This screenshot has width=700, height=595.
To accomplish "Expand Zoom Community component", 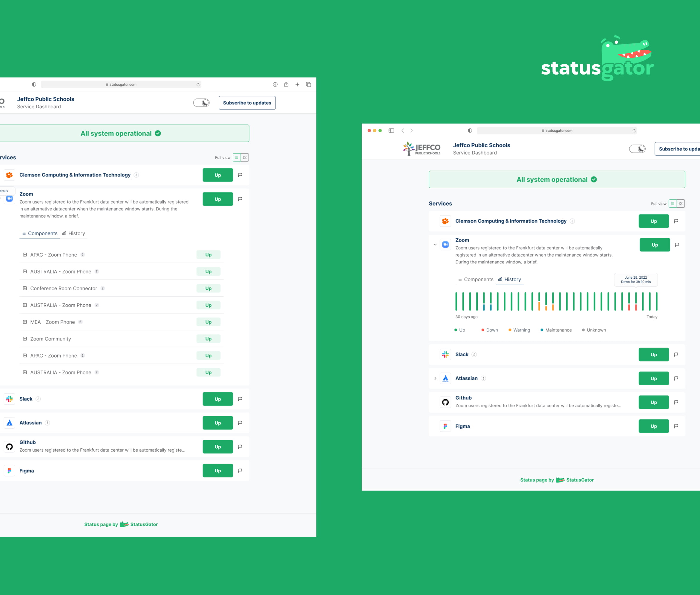I will coord(25,339).
